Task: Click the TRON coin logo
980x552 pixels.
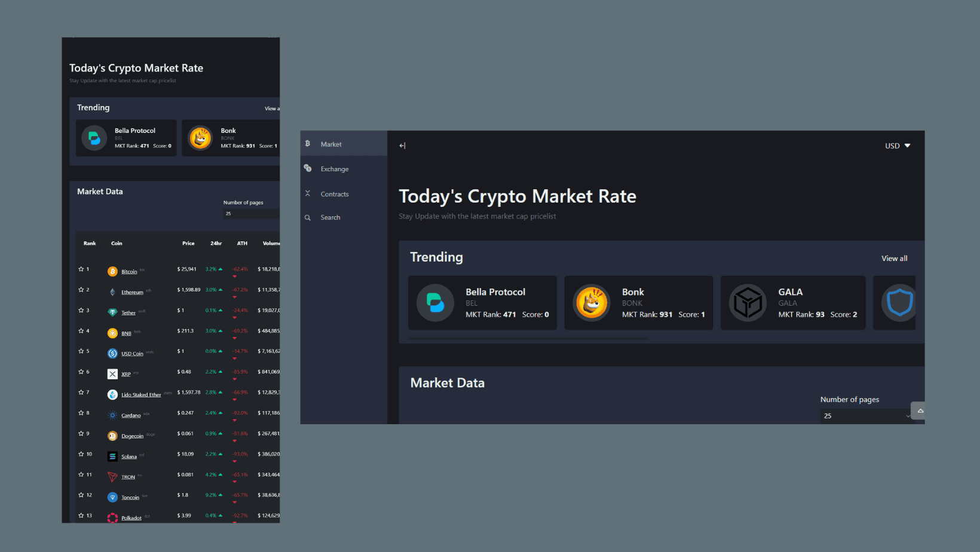Action: (x=112, y=477)
